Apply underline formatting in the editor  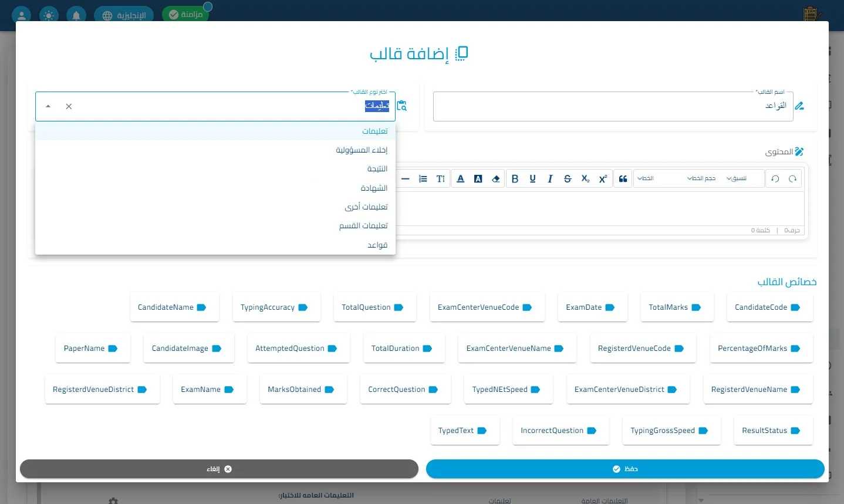532,179
